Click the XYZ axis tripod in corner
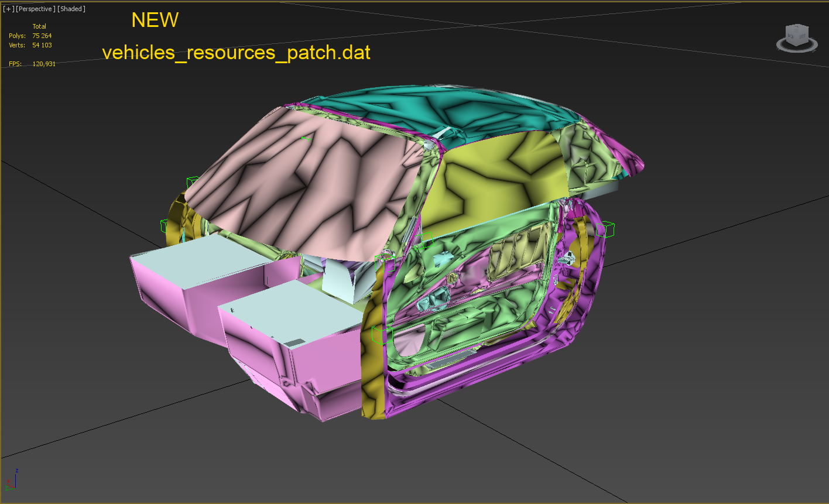829x504 pixels. click(x=12, y=480)
